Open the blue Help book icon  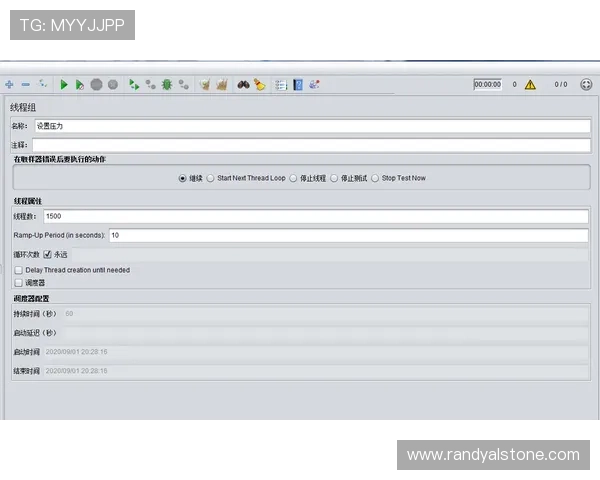[x=298, y=85]
